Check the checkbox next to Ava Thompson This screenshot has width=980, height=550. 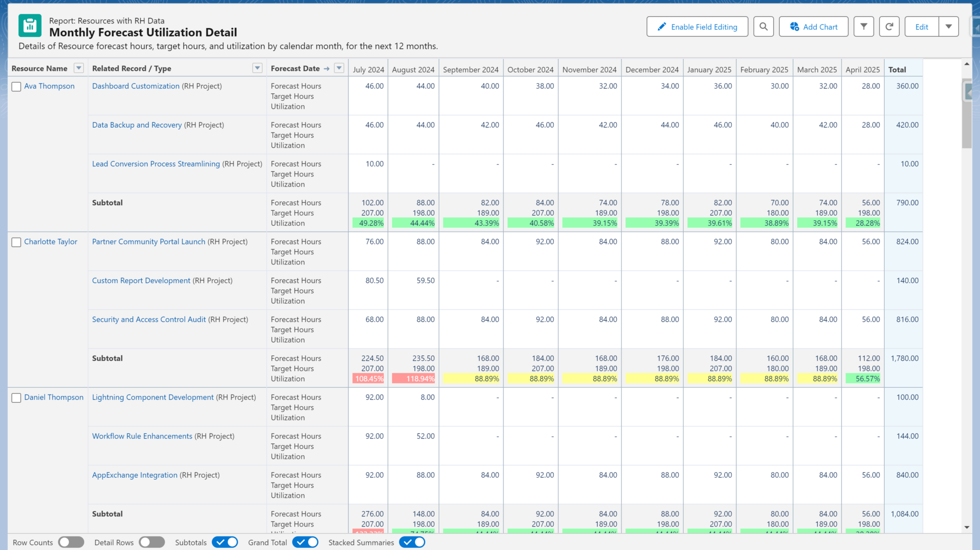pos(16,87)
